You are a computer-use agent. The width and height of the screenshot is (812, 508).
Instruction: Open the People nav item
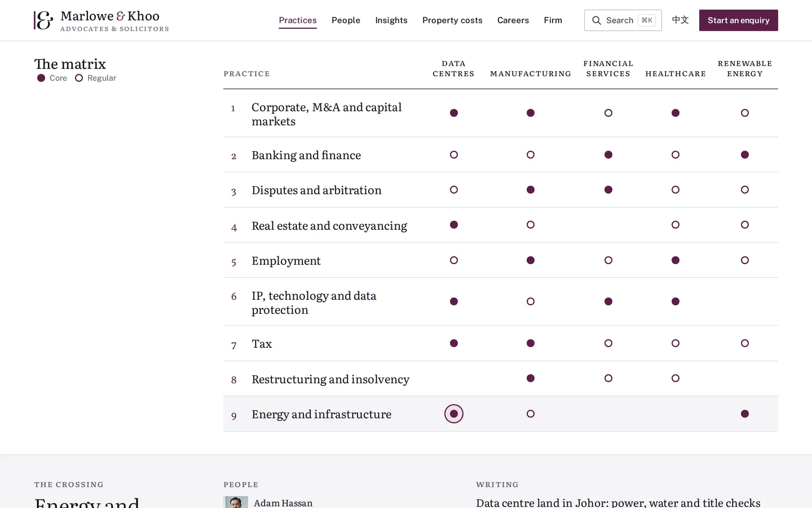point(346,20)
